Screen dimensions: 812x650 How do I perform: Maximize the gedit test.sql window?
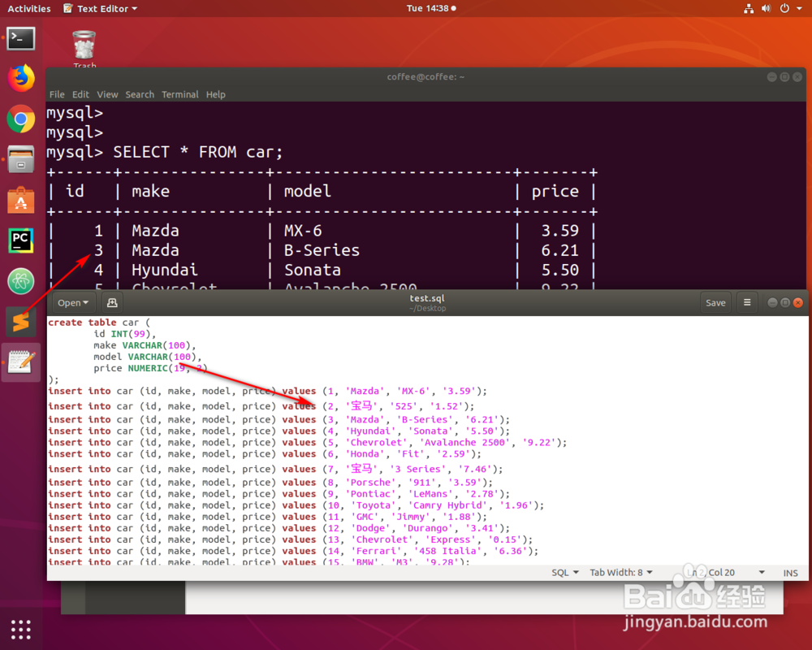tap(785, 303)
